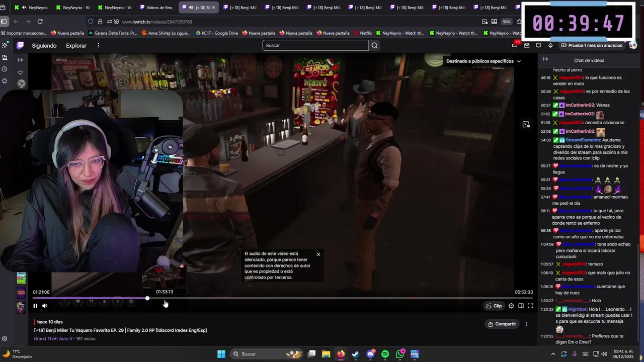644x362 pixels.
Task: Pause the video playback
Action: (x=35, y=306)
